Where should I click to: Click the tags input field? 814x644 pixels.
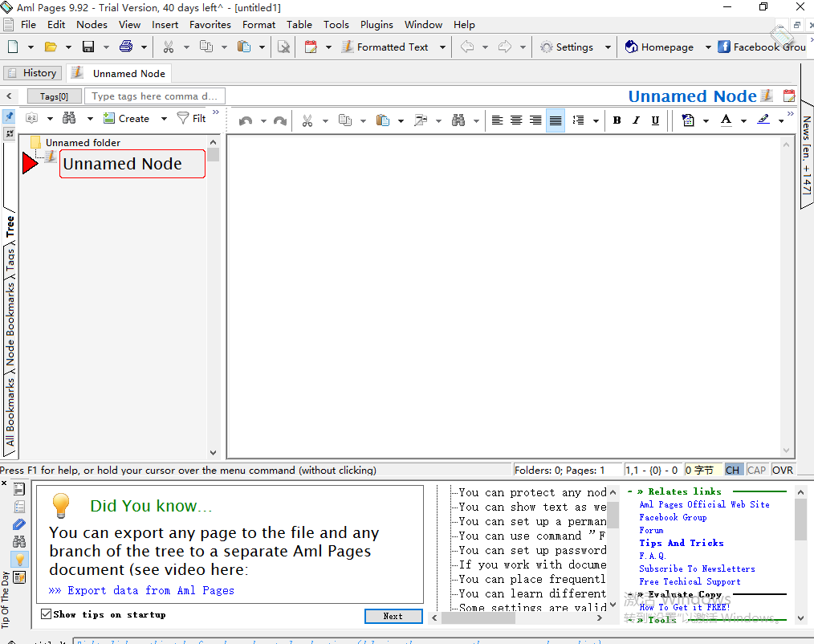pos(154,96)
